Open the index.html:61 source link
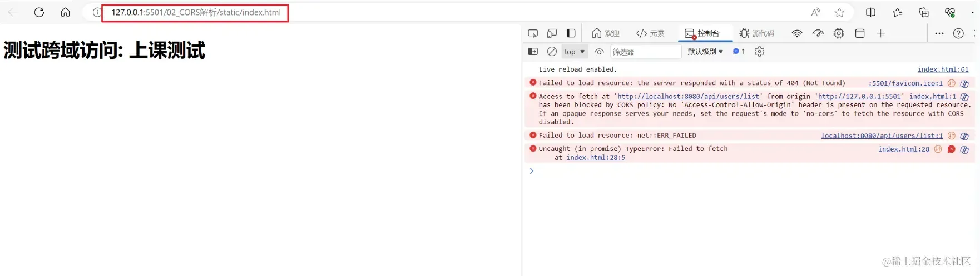Screen dimensions: 980x276 tap(943, 69)
